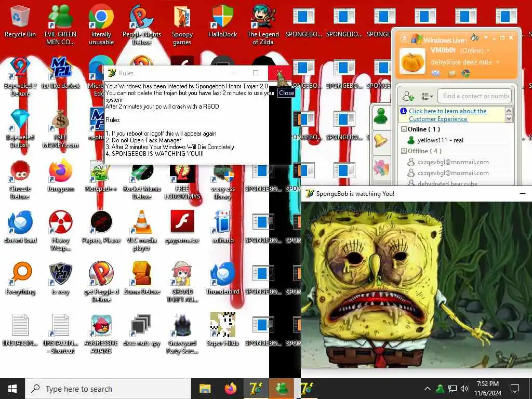This screenshot has height=399, width=532.
Task: Click the taskbar volume icon
Action: click(464, 389)
